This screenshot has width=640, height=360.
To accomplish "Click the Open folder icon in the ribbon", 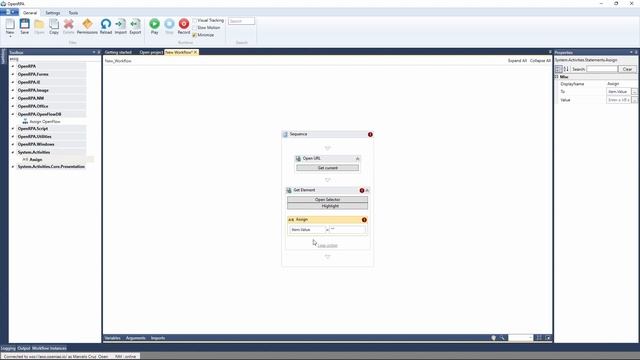I will [39, 24].
